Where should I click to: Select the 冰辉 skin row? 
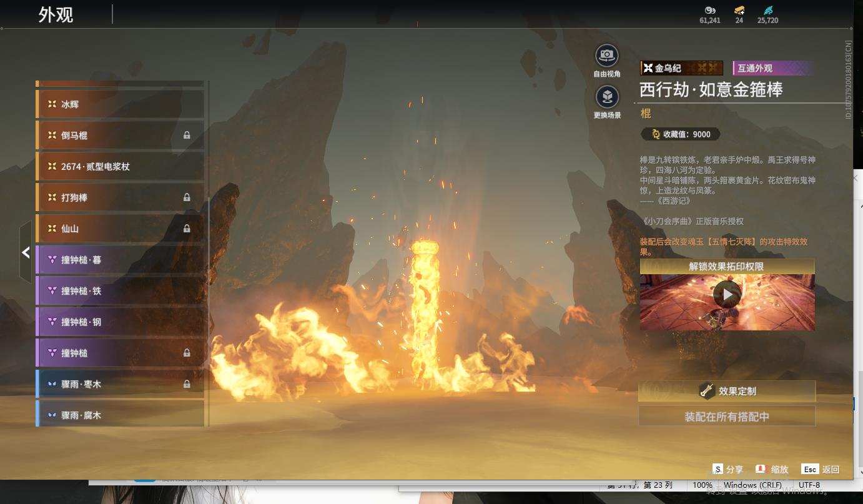coord(120,104)
